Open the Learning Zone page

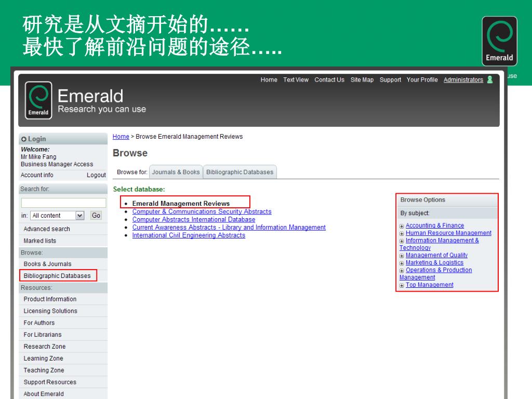tap(43, 358)
